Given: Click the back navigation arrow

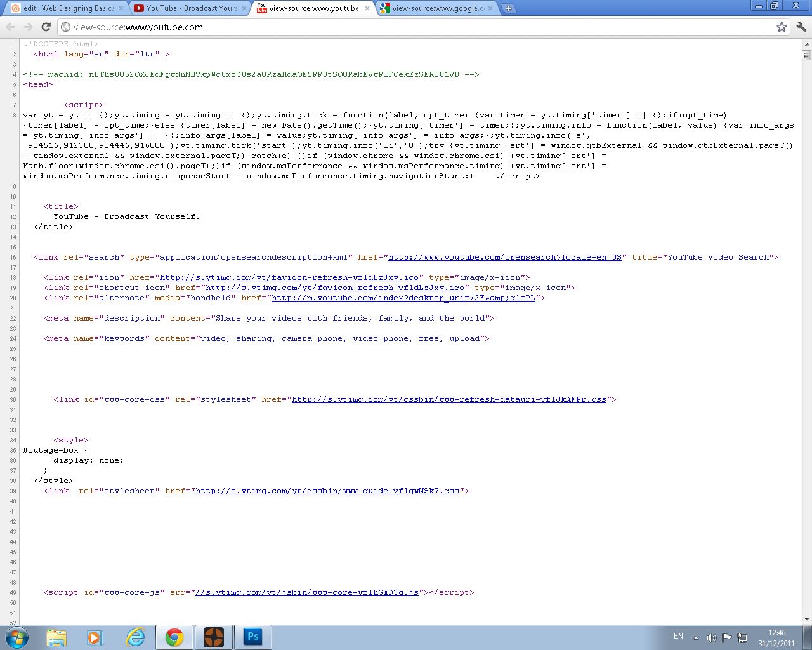Looking at the screenshot, I should coord(10,27).
